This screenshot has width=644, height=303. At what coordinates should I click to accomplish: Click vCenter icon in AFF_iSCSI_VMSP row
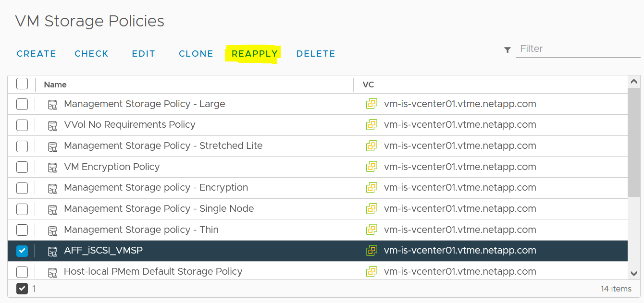372,251
